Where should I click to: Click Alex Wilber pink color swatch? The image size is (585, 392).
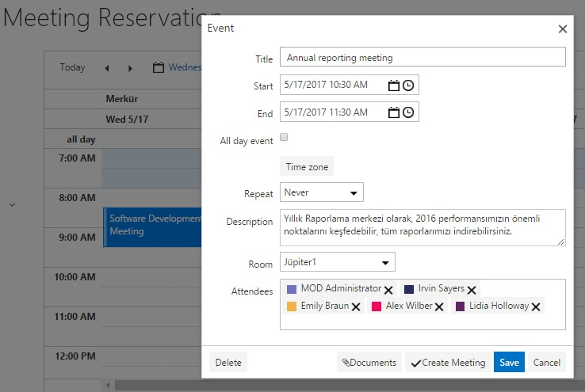377,306
